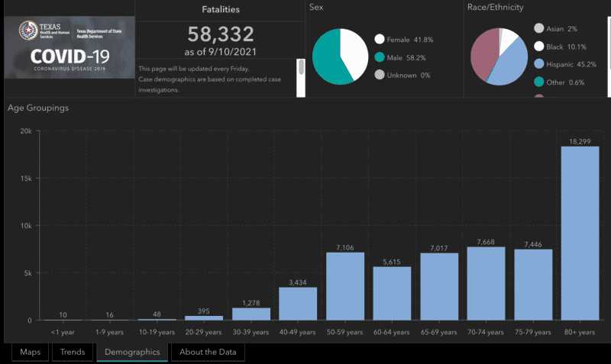Switch to the Trends tab

click(x=73, y=352)
